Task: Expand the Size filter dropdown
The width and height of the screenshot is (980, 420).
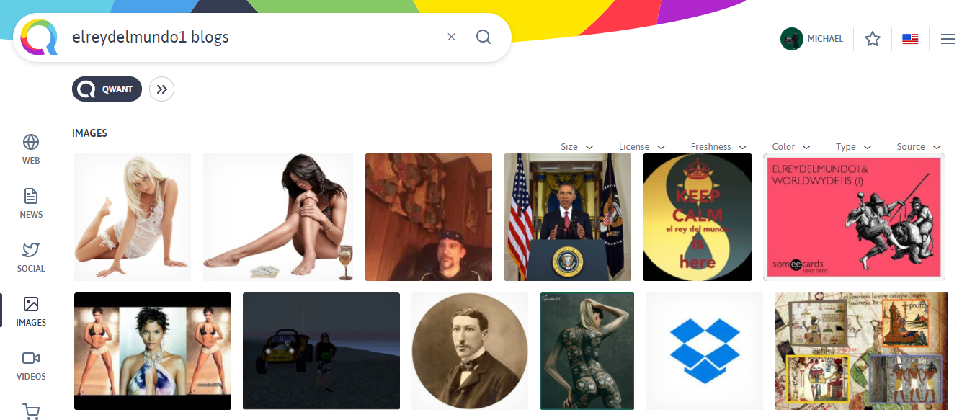Action: coord(577,147)
